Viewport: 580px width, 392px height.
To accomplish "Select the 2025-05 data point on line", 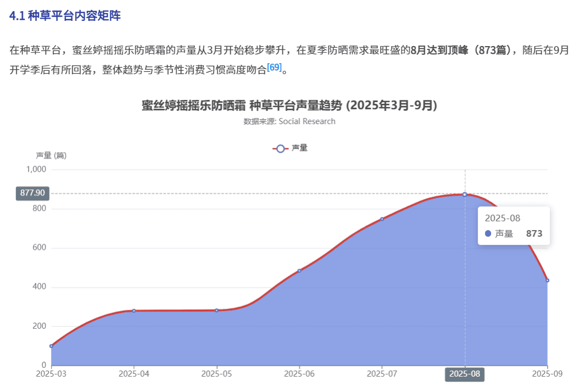I will click(x=217, y=310).
